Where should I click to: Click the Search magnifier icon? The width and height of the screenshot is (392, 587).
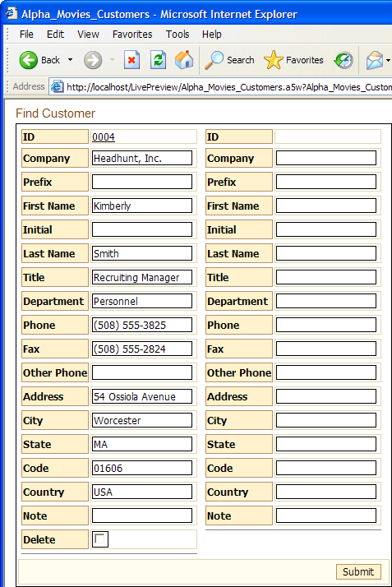(214, 60)
